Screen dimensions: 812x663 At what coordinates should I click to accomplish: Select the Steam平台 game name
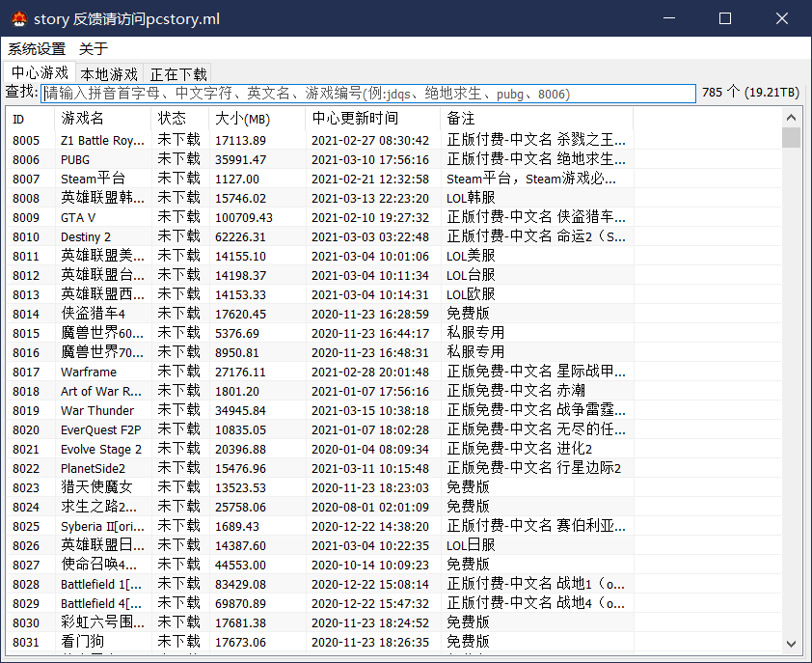click(94, 179)
